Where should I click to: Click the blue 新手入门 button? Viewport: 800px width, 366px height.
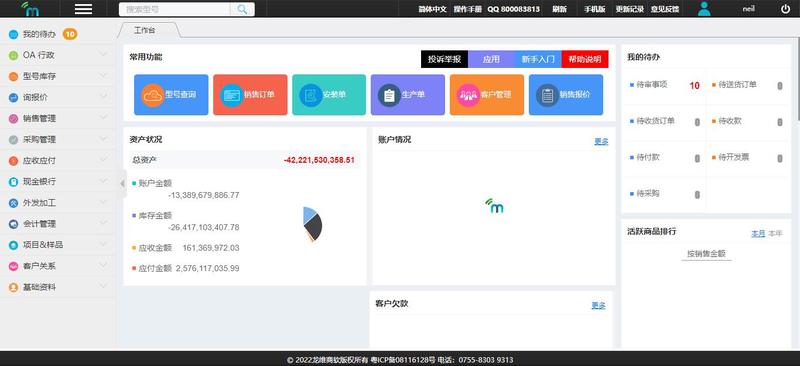point(538,59)
